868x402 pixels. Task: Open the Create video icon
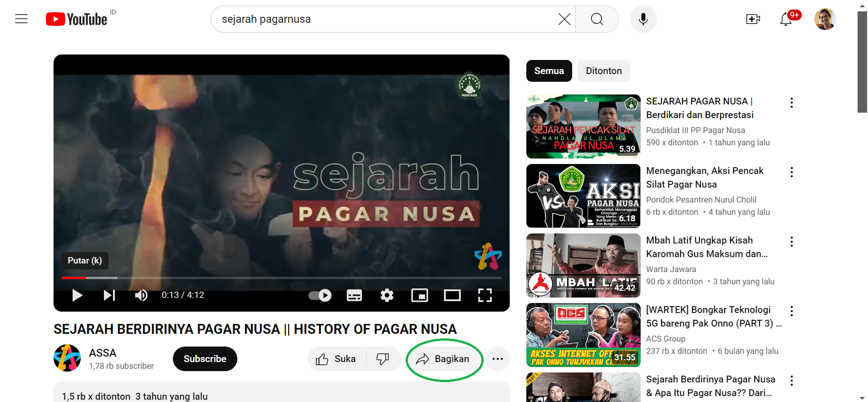tap(753, 19)
